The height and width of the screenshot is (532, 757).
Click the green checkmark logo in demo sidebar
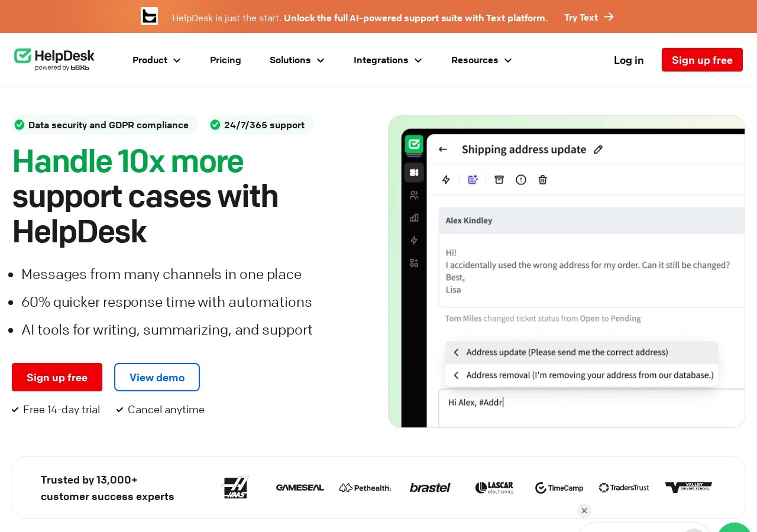coord(414,144)
